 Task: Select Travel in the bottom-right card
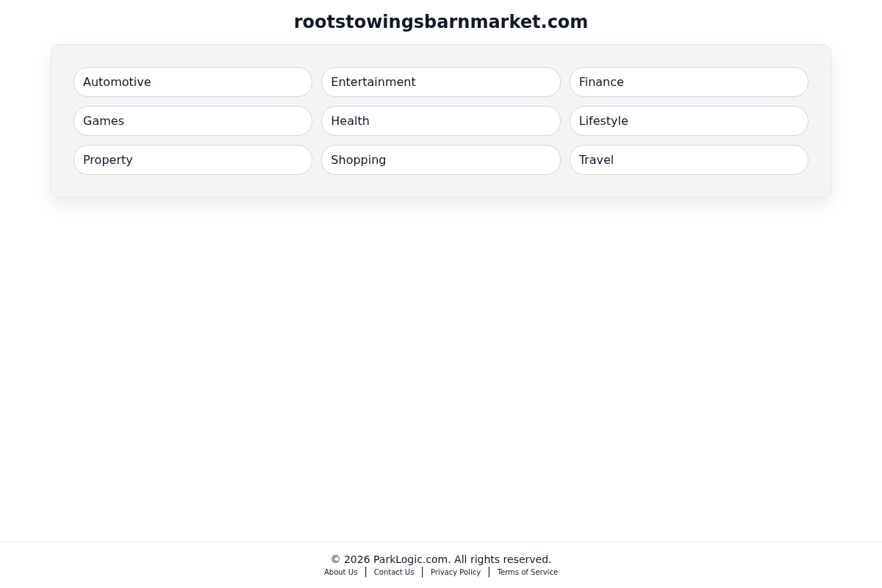[689, 159]
